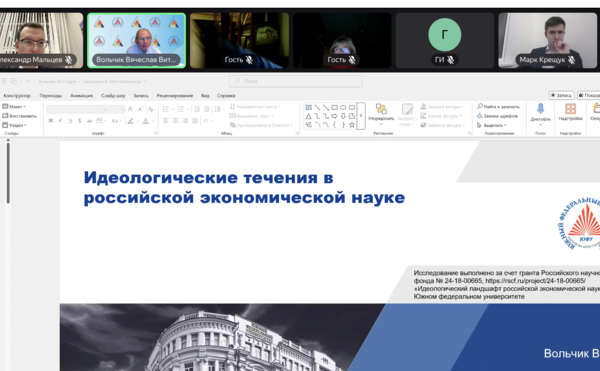Toggle Bold (Ж) formatting
This screenshot has width=600, height=371.
pyautogui.click(x=51, y=121)
